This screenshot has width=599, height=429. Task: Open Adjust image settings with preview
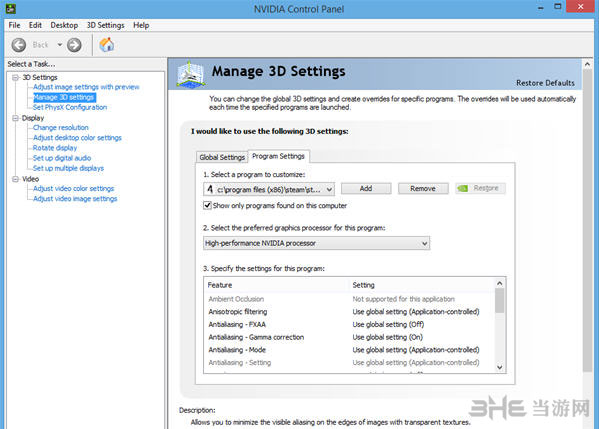86,87
